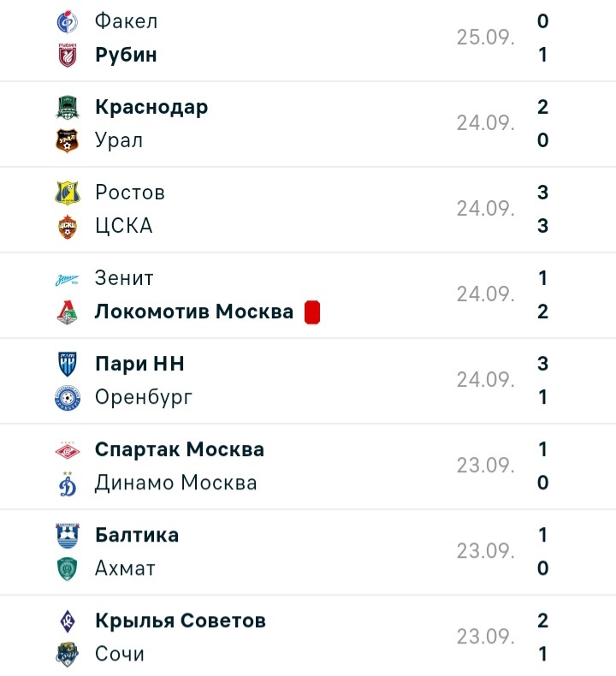Click Ростов's score of 3

[x=542, y=193]
